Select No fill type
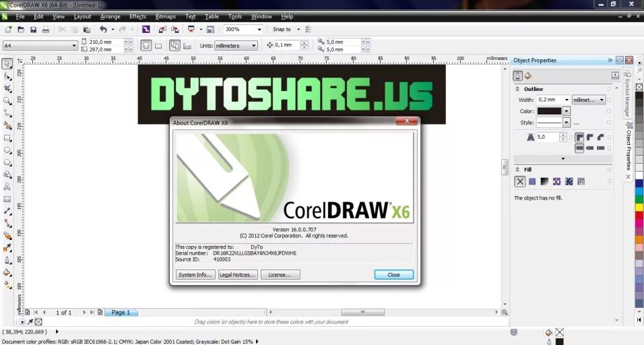The height and width of the screenshot is (345, 644). click(x=520, y=181)
